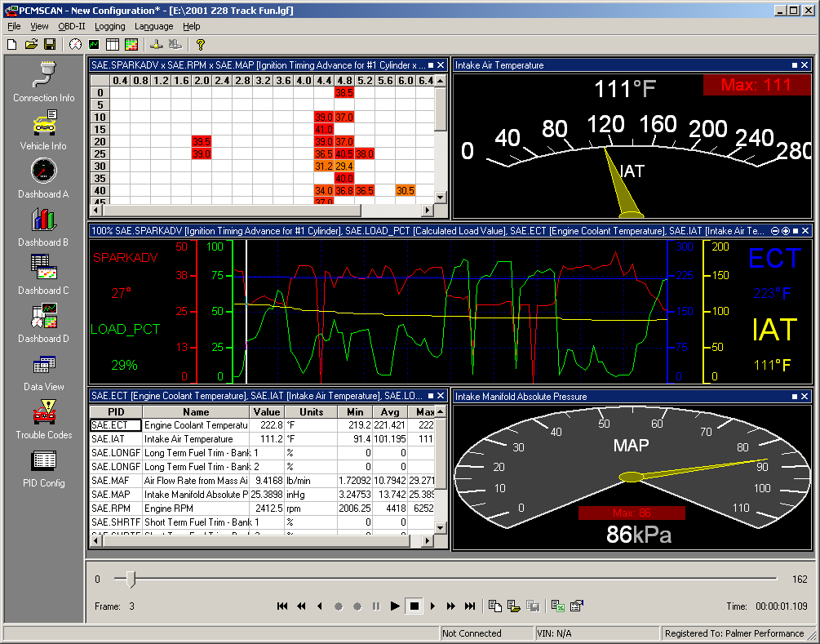Open Connection Info in the sidebar
Image resolution: width=820 pixels, height=644 pixels.
[44, 82]
